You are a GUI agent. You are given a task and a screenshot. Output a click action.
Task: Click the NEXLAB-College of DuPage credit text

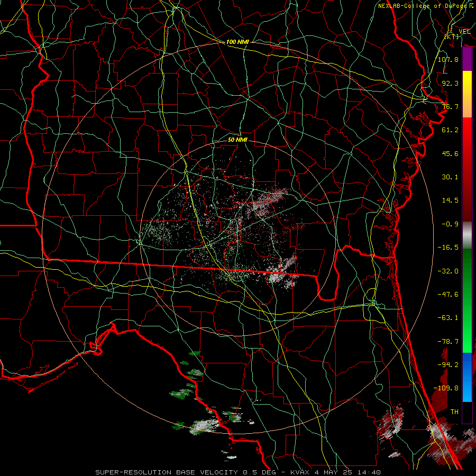pos(425,6)
